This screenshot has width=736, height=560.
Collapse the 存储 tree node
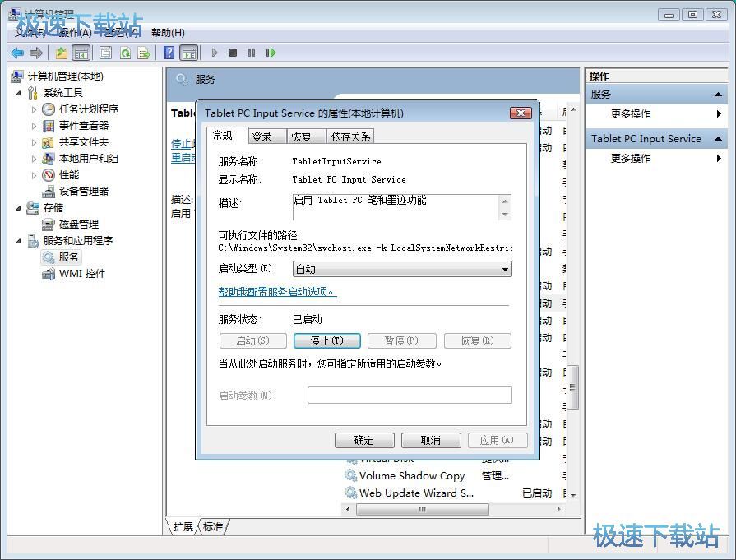[x=18, y=208]
